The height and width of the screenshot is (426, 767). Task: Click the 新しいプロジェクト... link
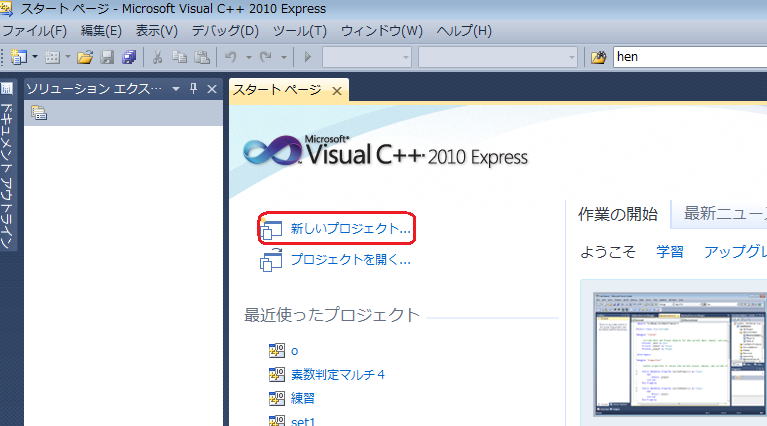350,228
